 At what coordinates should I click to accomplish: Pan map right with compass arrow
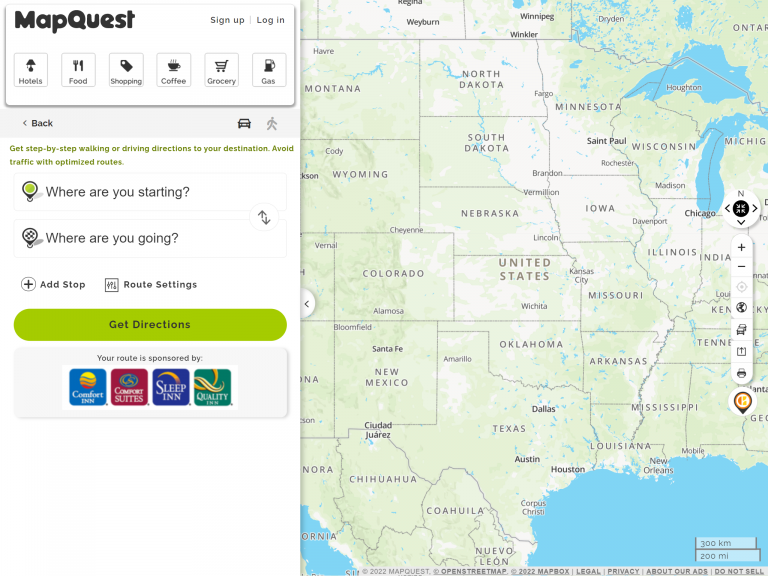click(x=755, y=209)
